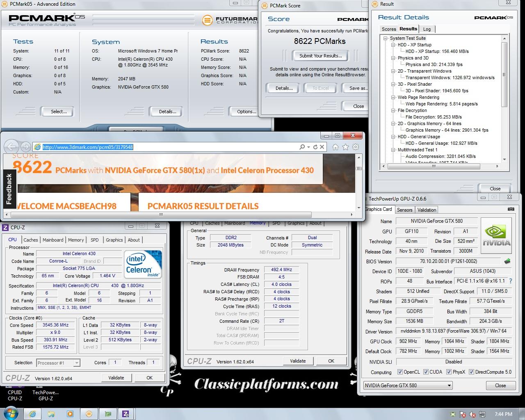The height and width of the screenshot is (420, 525).
Task: Click the Bus Interface question mark
Action: tap(511, 281)
